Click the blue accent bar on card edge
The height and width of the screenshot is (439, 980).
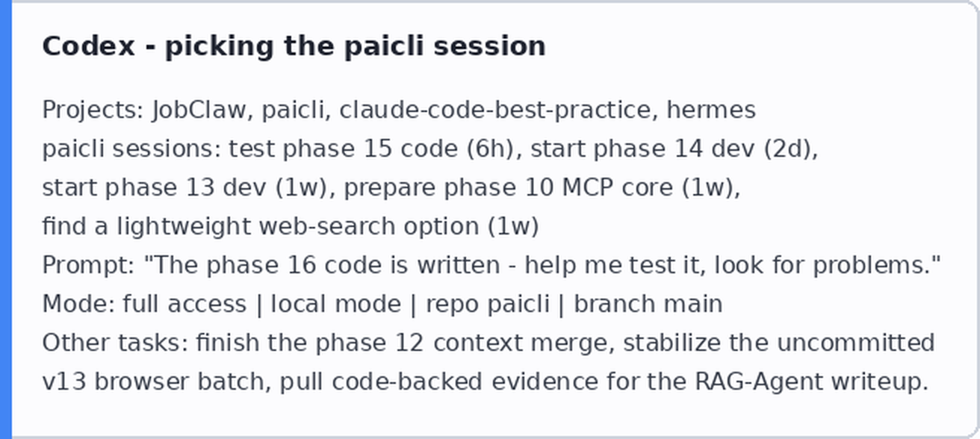[6, 219]
